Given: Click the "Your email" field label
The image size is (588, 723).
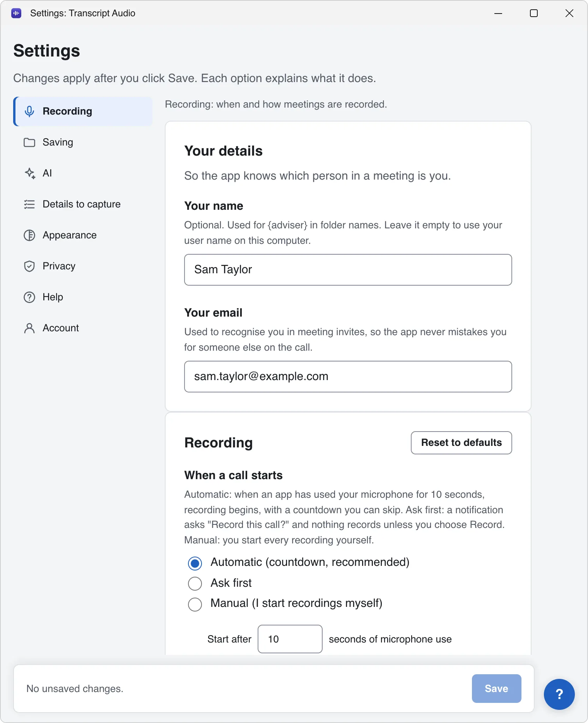Looking at the screenshot, I should [x=214, y=313].
